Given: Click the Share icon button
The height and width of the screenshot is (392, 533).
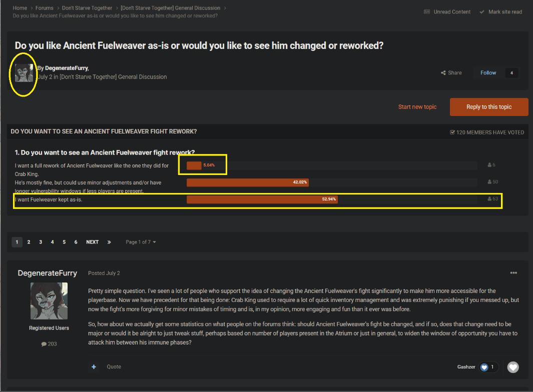Looking at the screenshot, I should point(443,73).
